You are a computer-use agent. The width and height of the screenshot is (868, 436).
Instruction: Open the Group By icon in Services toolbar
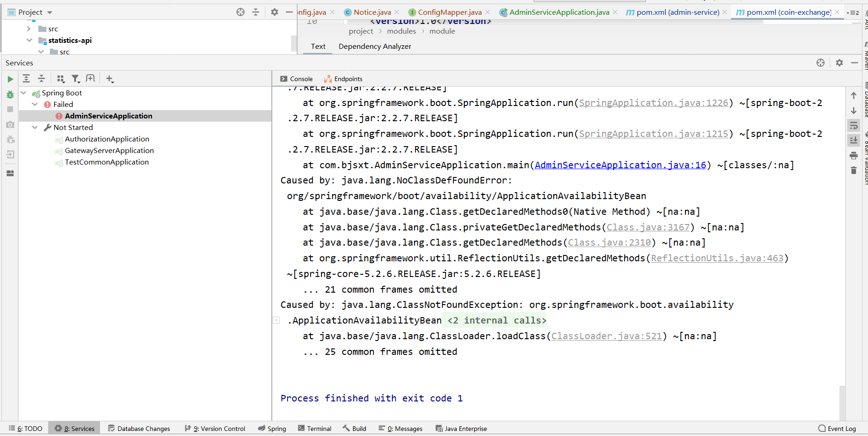point(61,79)
